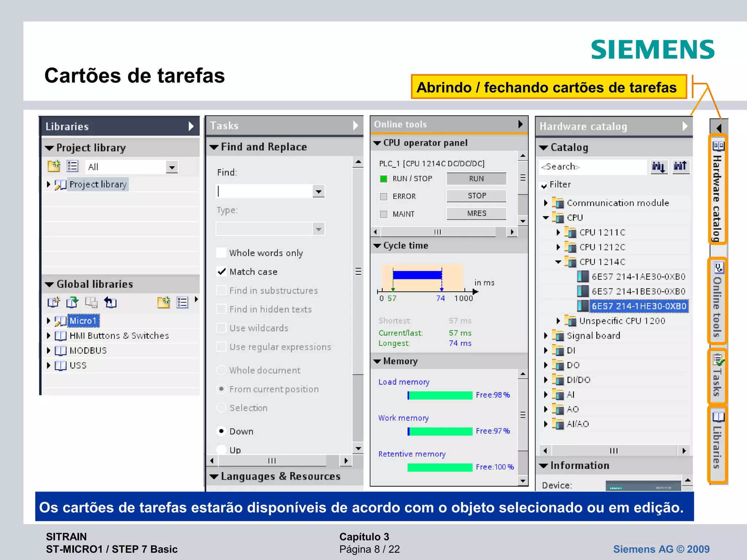Screen dimensions: 747x560
Task: Click the list view icon in Global libraries toolbar
Action: (182, 302)
